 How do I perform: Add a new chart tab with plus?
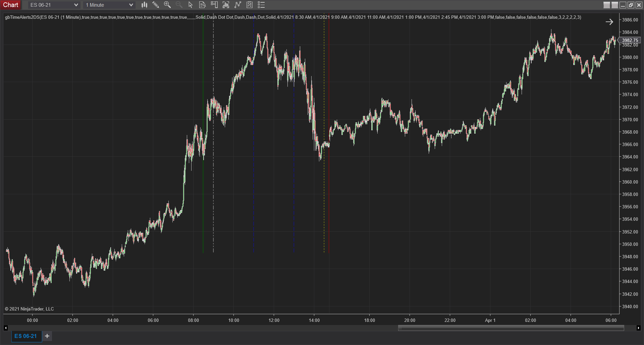47,336
